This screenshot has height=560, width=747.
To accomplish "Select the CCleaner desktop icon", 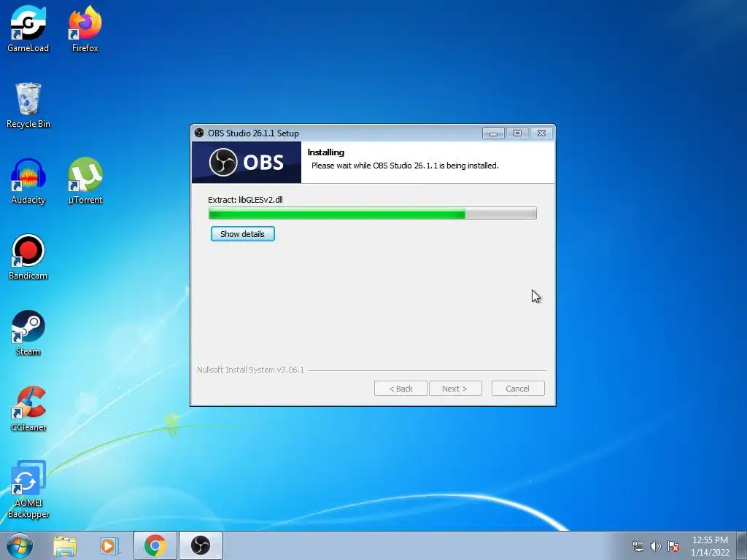I will pyautogui.click(x=28, y=408).
